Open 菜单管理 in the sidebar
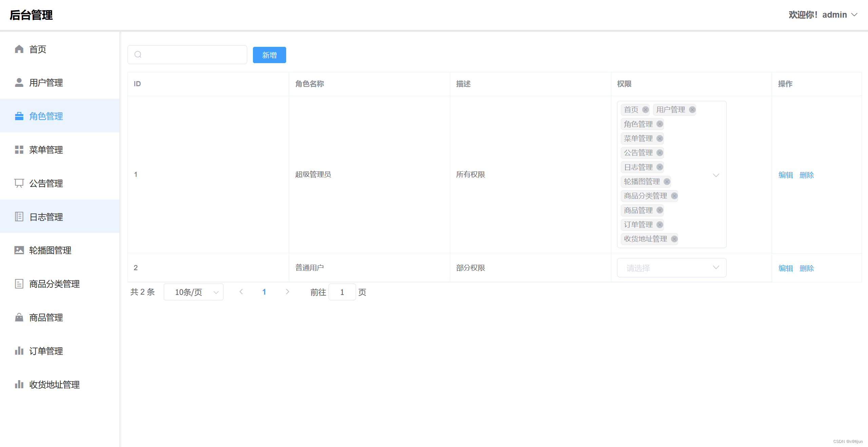This screenshot has width=868, height=447. (x=60, y=150)
